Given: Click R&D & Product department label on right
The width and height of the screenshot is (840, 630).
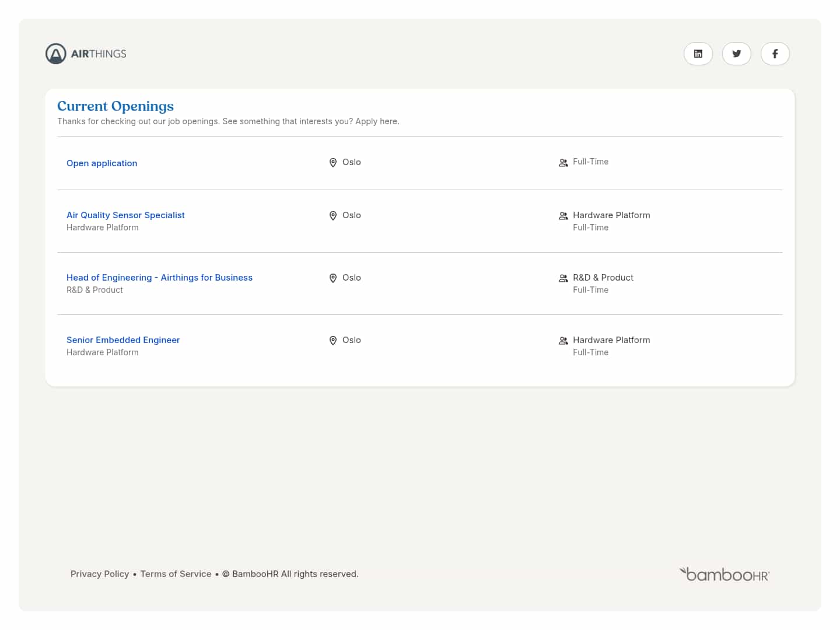Looking at the screenshot, I should pos(603,278).
